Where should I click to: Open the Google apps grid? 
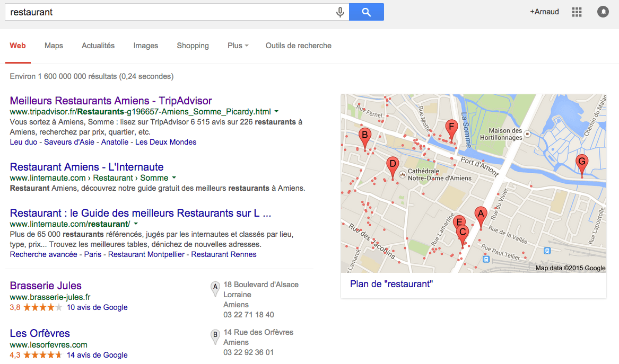[577, 12]
